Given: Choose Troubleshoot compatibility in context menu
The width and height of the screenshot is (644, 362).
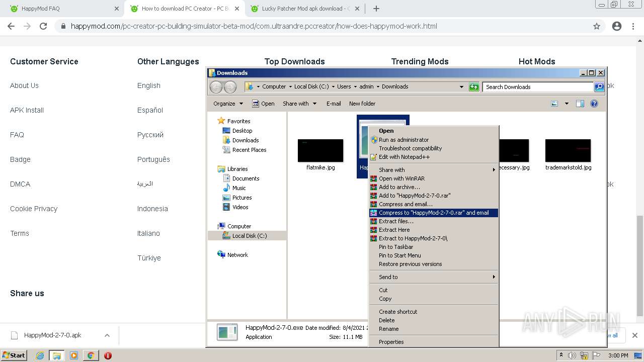Looking at the screenshot, I should pos(434,148).
